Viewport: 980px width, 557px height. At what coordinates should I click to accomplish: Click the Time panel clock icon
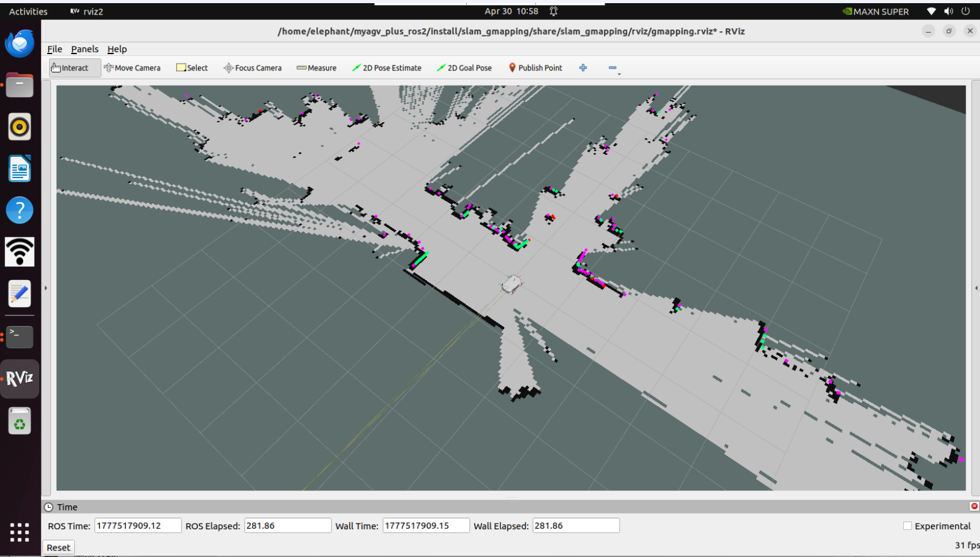click(x=48, y=507)
